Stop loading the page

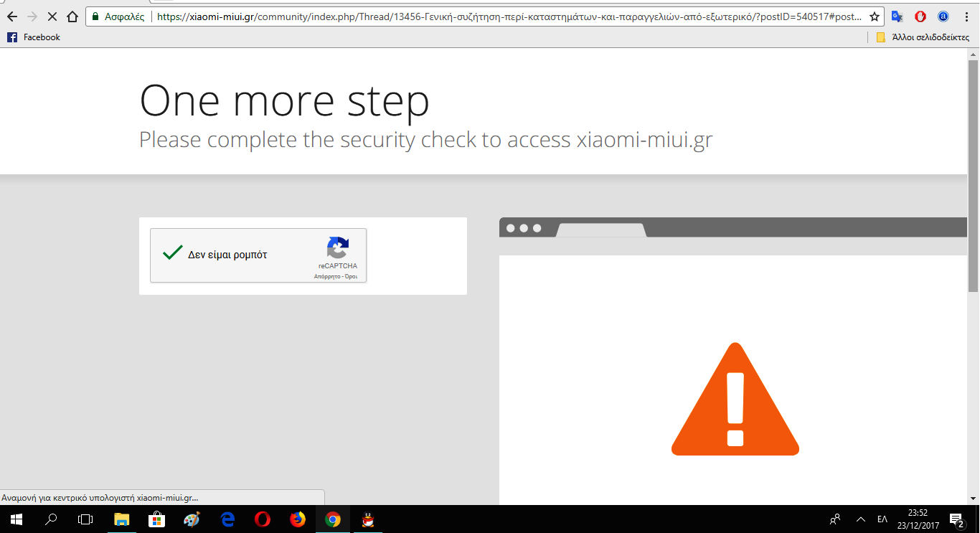click(x=52, y=16)
